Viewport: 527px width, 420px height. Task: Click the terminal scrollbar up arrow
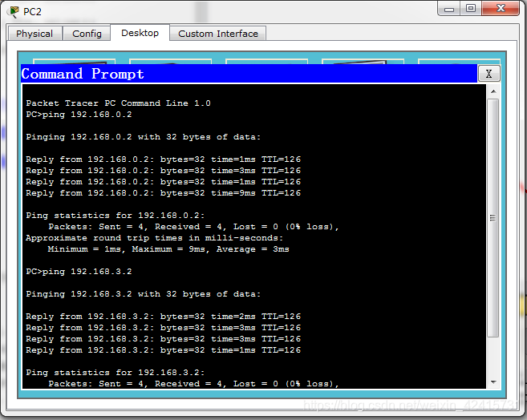pyautogui.click(x=493, y=91)
